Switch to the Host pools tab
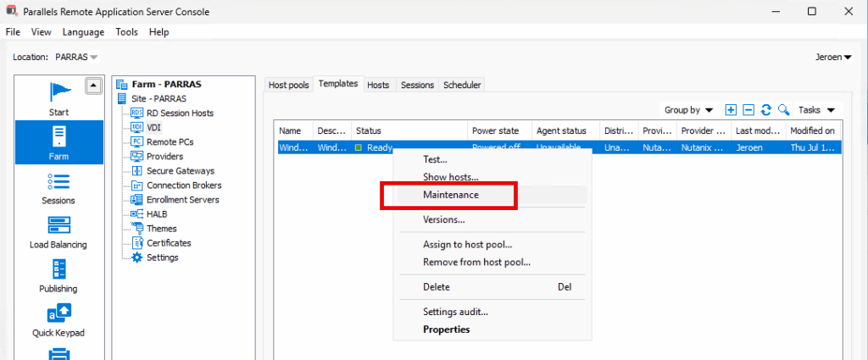 (289, 86)
